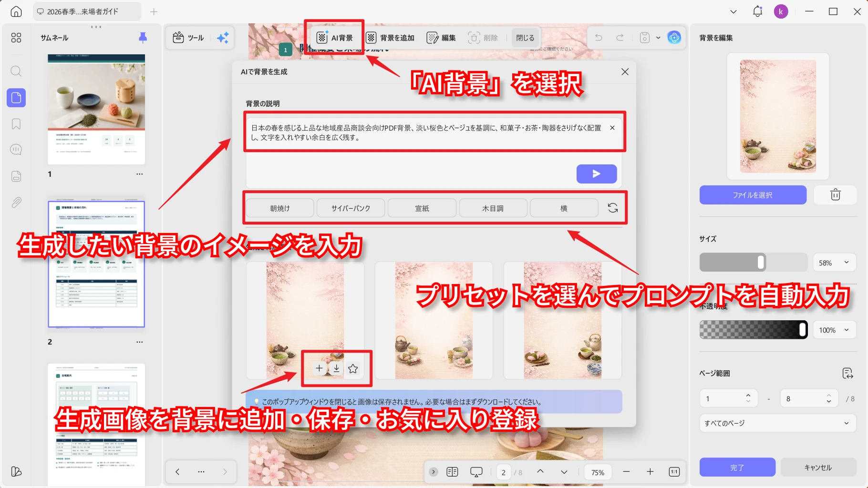Screen dimensions: 868x488
Task: Click 削除 background option
Action: coord(483,38)
